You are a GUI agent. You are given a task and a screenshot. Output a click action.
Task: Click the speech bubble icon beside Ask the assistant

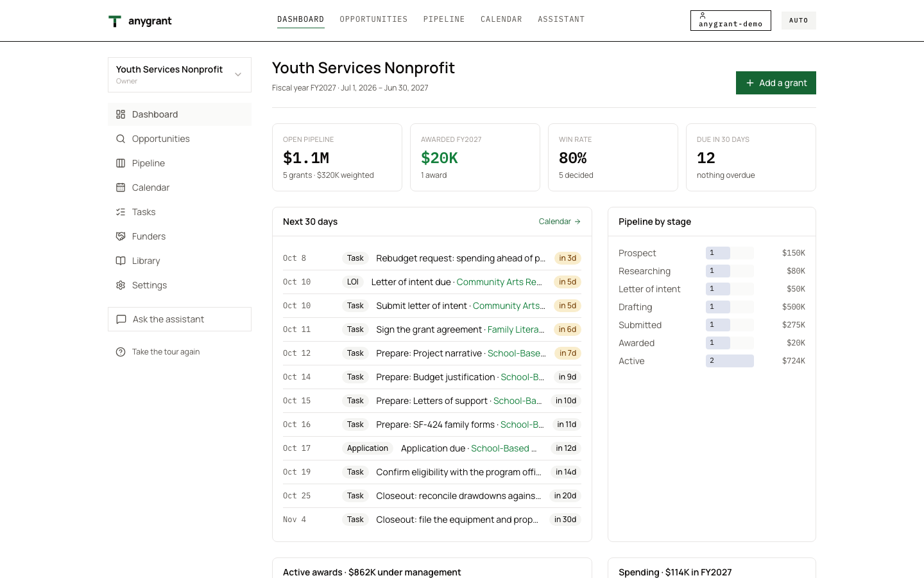121,319
